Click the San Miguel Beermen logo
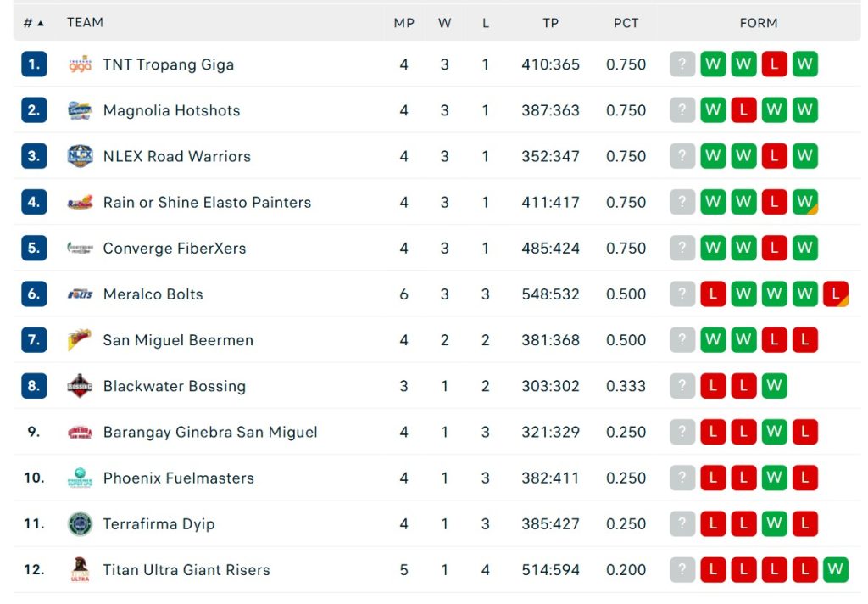The image size is (868, 604). 80,340
